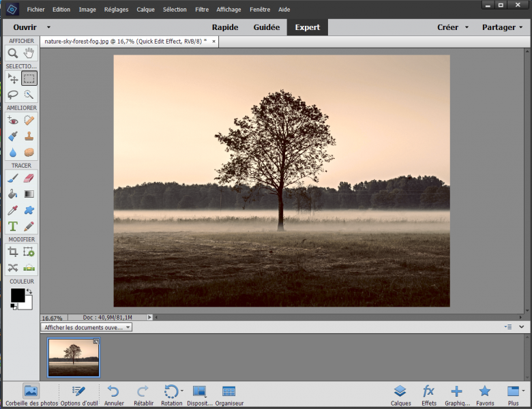Reset default black and white colors

coord(14,307)
